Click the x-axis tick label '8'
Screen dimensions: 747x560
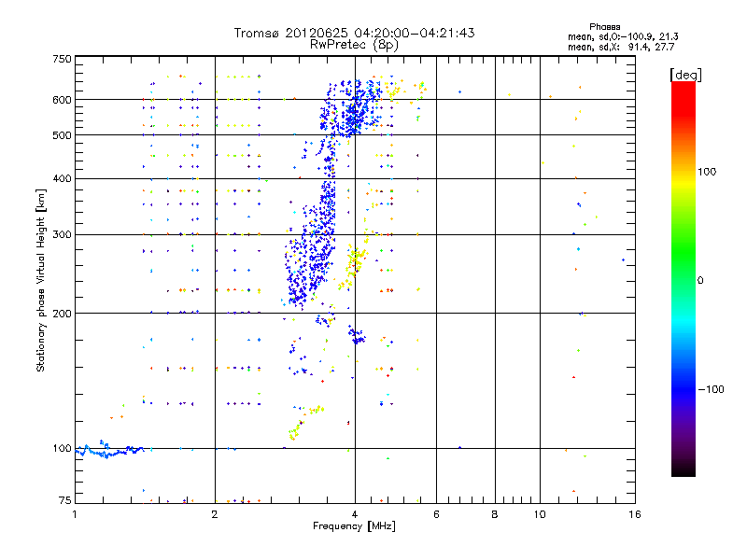point(495,514)
